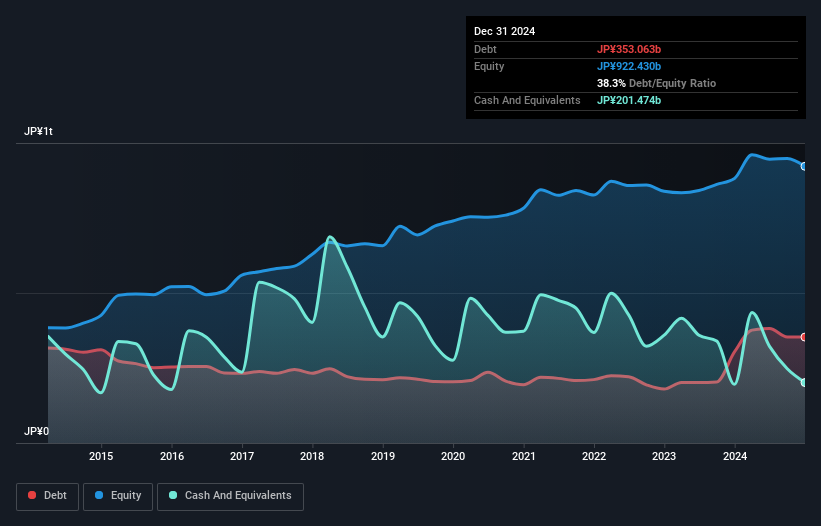
Task: Click Cash And Equivalents label in tooltip
Action: [x=527, y=100]
